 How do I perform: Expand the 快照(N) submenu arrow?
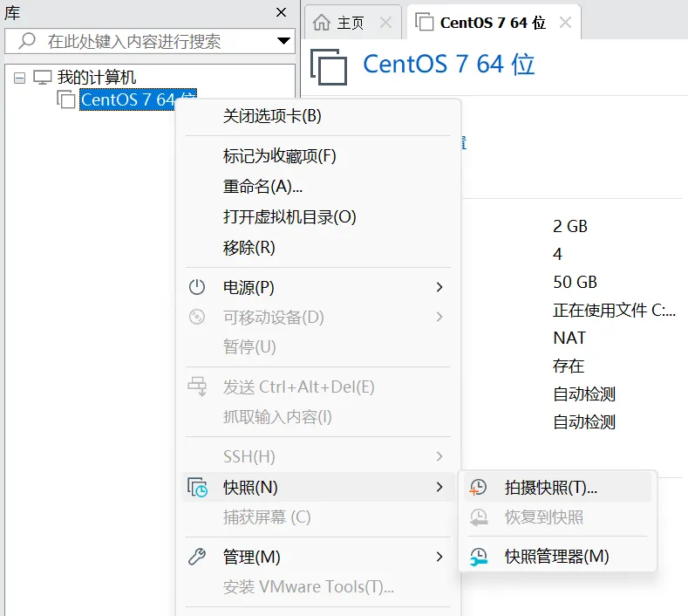[x=439, y=487]
